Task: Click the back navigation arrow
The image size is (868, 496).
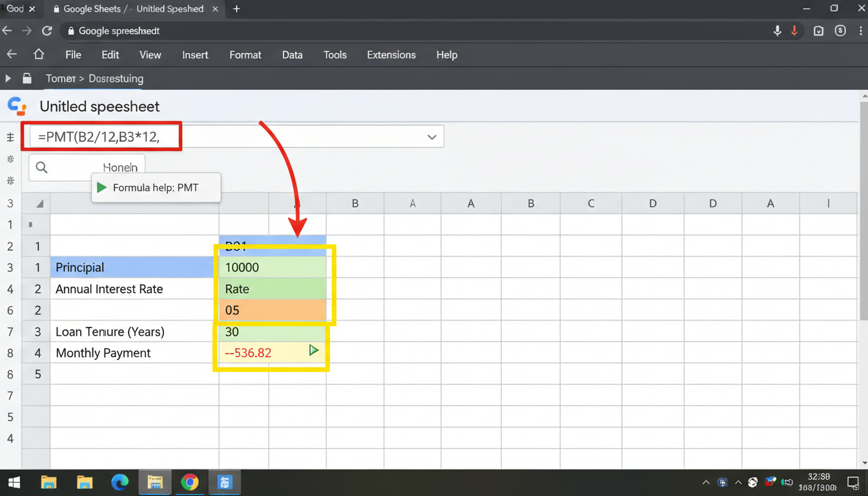Action: (x=6, y=30)
